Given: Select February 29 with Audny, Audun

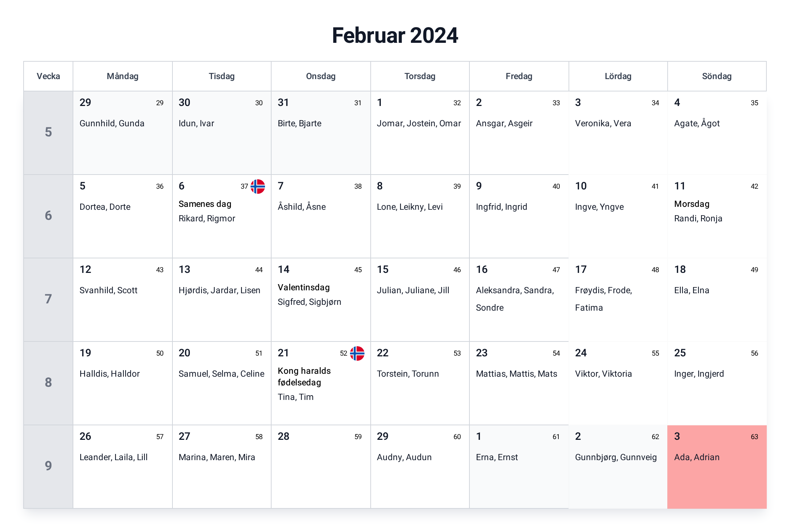Looking at the screenshot, I should point(420,467).
